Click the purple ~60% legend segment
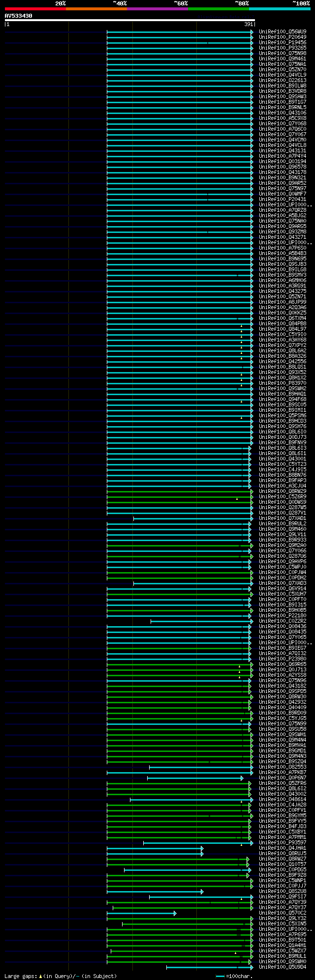The width and height of the screenshot is (315, 980). pos(157,9)
